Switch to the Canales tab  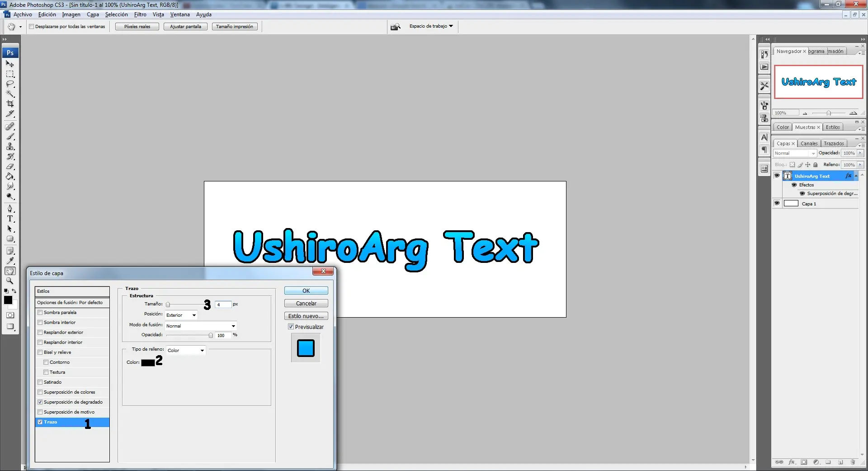point(809,143)
